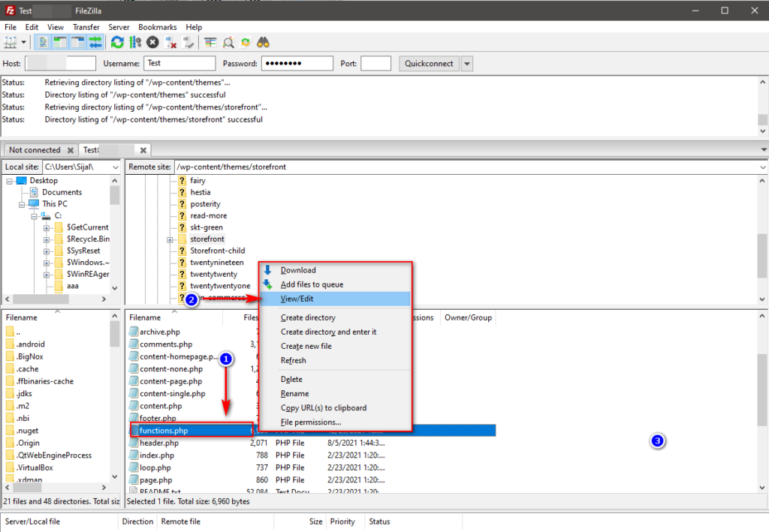Switch to the Not connected tab

(35, 150)
